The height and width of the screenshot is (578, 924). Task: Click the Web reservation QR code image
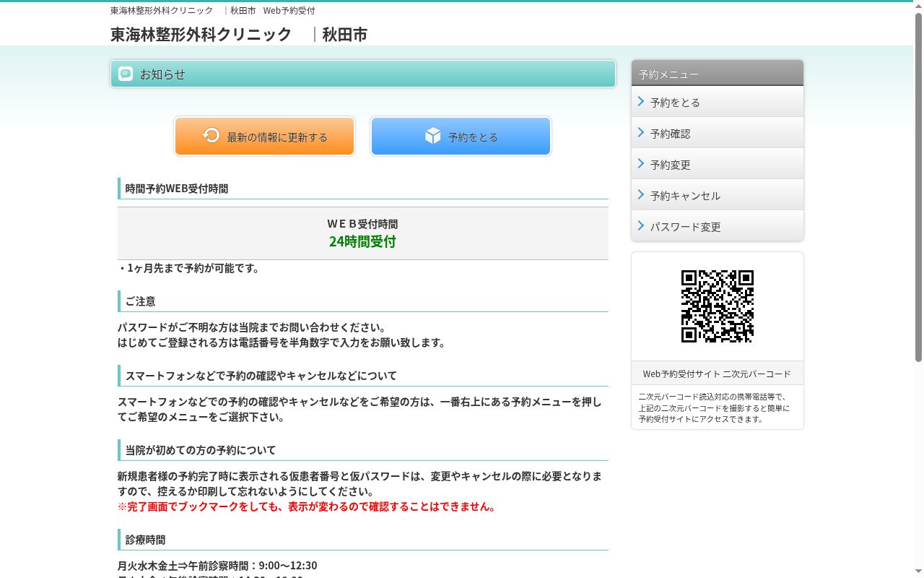coord(718,306)
